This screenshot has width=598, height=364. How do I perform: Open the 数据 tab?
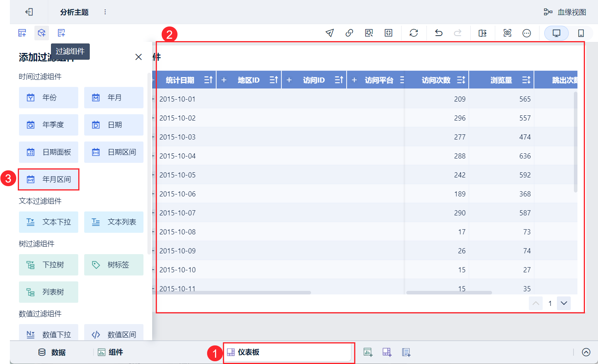pyautogui.click(x=52, y=352)
